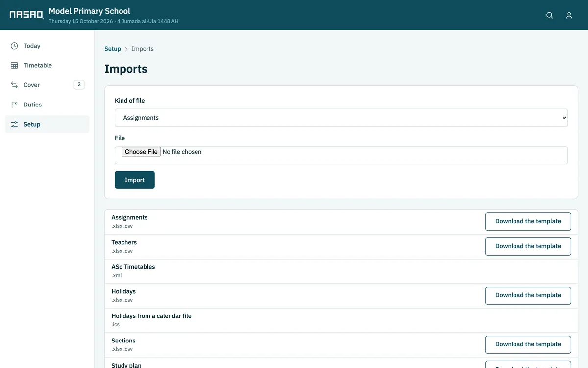The height and width of the screenshot is (368, 588).
Task: Click the Holidays row title
Action: [x=123, y=291]
